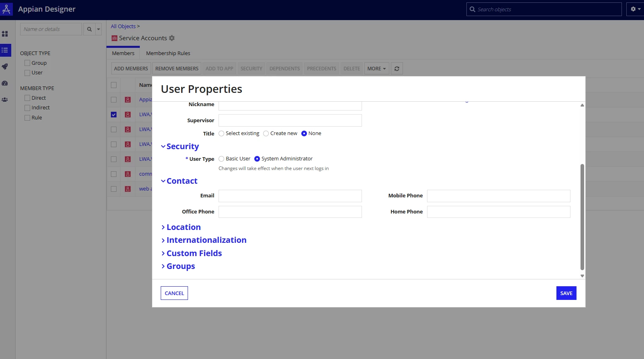Click the PRECEDENTS toolbar button

[x=322, y=68]
